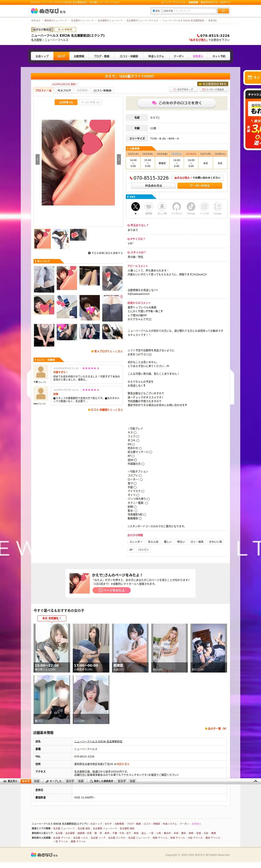Click the スレンダー feature tag
Viewport: 261px width, 868px height.
136,542
